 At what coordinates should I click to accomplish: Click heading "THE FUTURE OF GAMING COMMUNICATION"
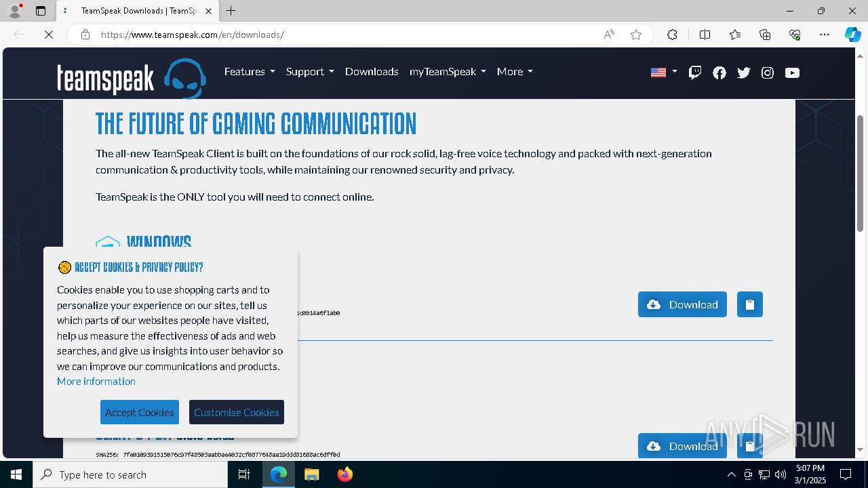256,124
